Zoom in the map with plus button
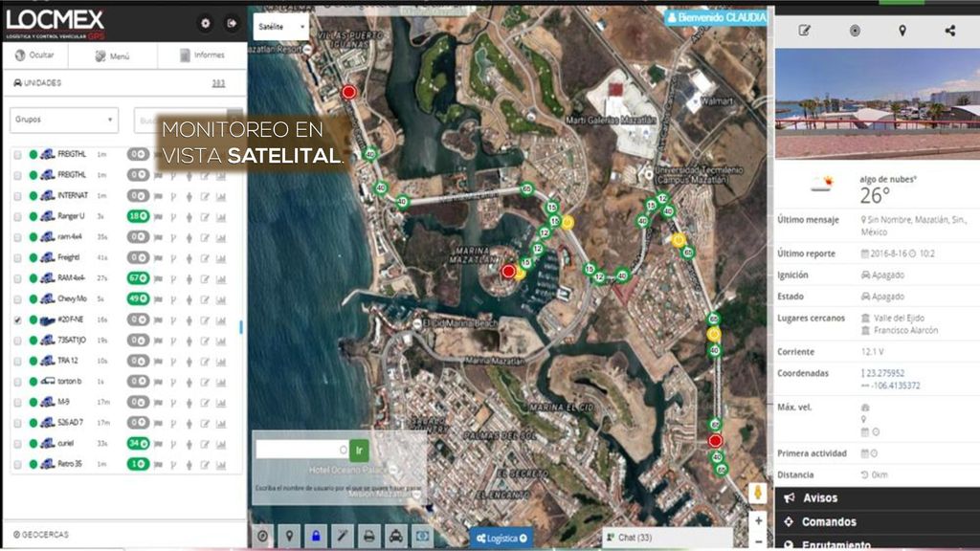The image size is (980, 551). (x=758, y=521)
